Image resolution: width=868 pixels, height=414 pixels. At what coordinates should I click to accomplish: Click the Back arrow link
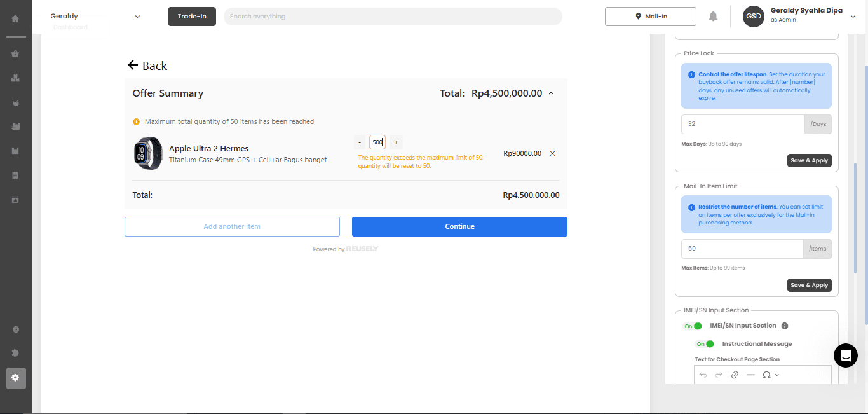[147, 66]
